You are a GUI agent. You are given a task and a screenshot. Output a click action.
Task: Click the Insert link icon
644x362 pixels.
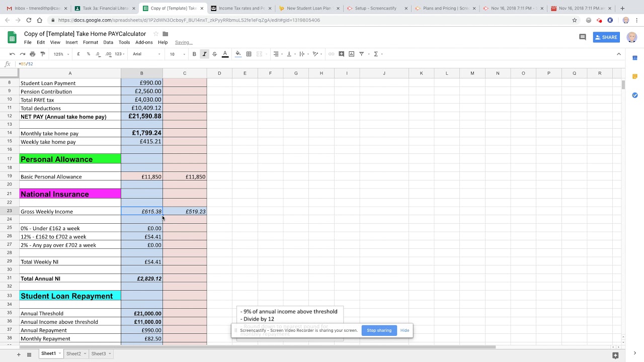[x=331, y=54]
